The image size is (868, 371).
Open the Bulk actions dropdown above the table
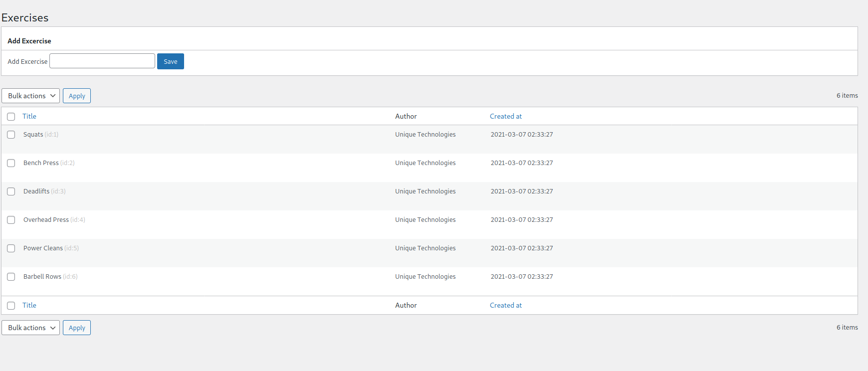pos(31,96)
